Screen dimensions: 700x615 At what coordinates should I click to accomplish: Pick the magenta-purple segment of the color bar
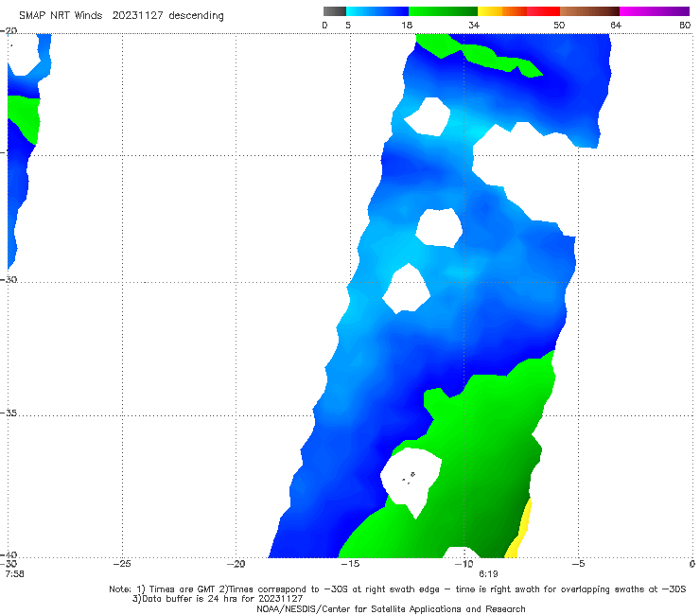655,11
